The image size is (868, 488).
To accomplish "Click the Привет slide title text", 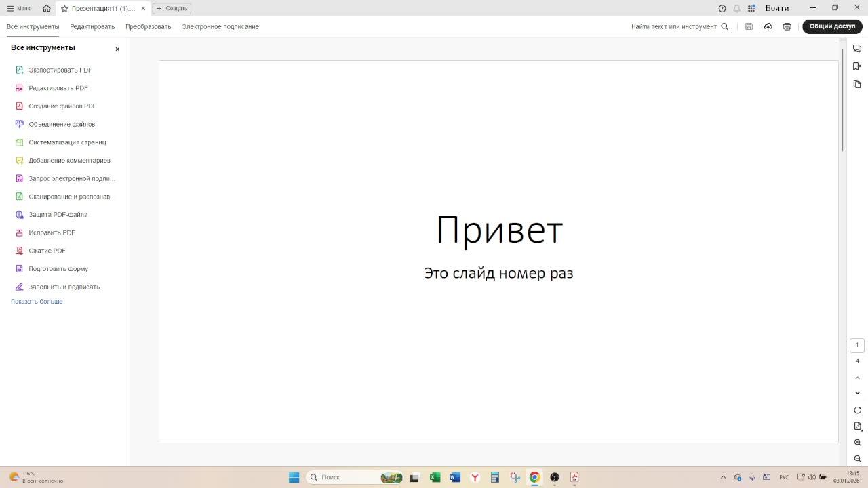I will coord(499,230).
